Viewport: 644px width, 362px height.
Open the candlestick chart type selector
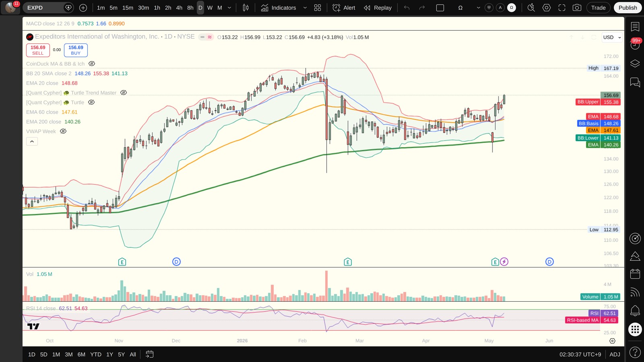click(x=246, y=8)
